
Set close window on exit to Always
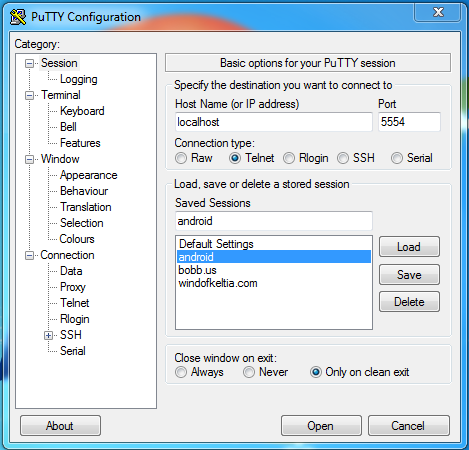tap(181, 372)
